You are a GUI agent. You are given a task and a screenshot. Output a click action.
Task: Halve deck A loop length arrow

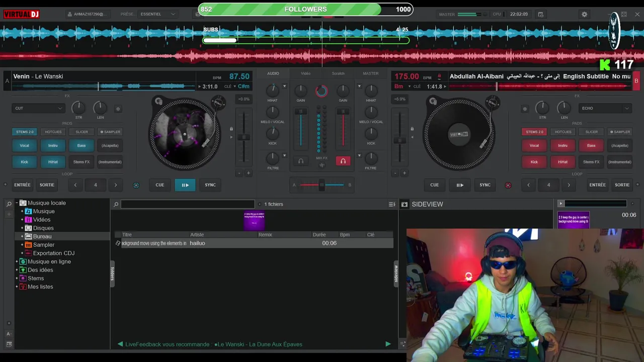75,185
